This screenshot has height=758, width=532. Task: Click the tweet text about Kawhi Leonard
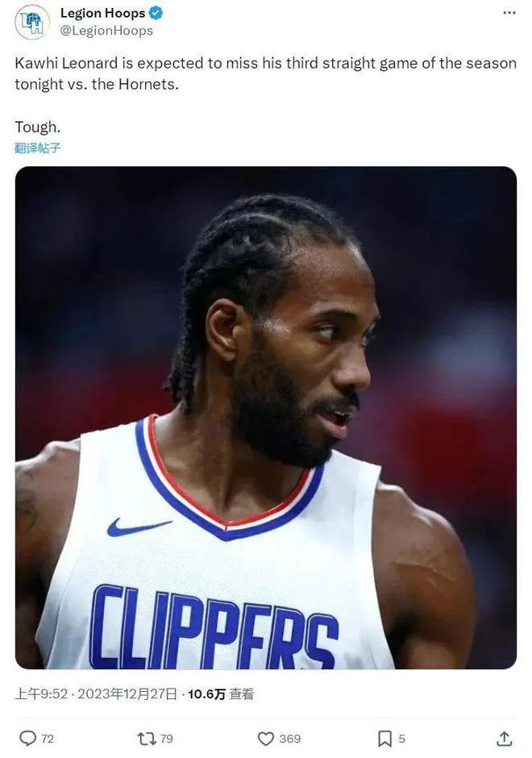266,73
